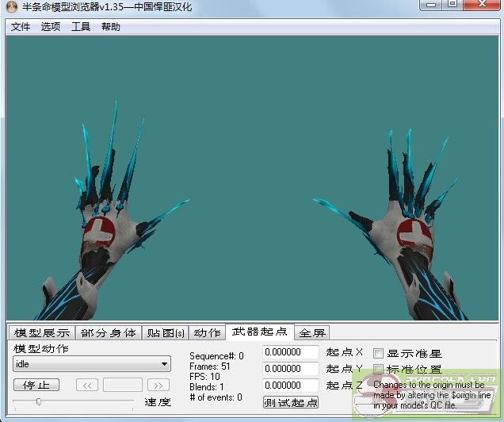Open the 工具 menu
The height and width of the screenshot is (422, 504).
pos(80,27)
